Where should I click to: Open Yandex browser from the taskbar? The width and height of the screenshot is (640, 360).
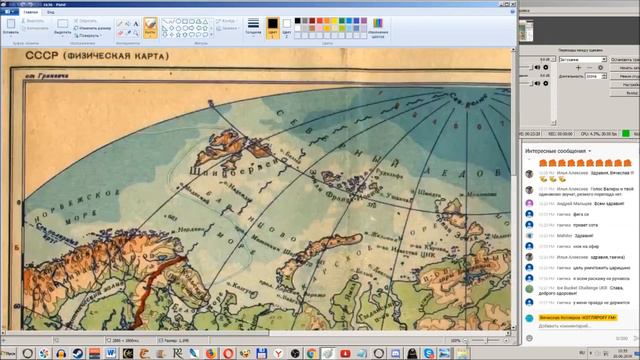278,353
